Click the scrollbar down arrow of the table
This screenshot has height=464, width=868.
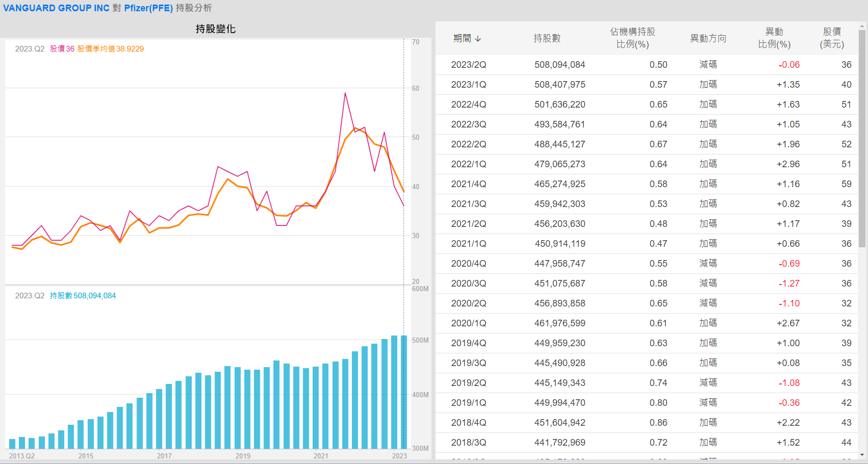tap(862, 455)
